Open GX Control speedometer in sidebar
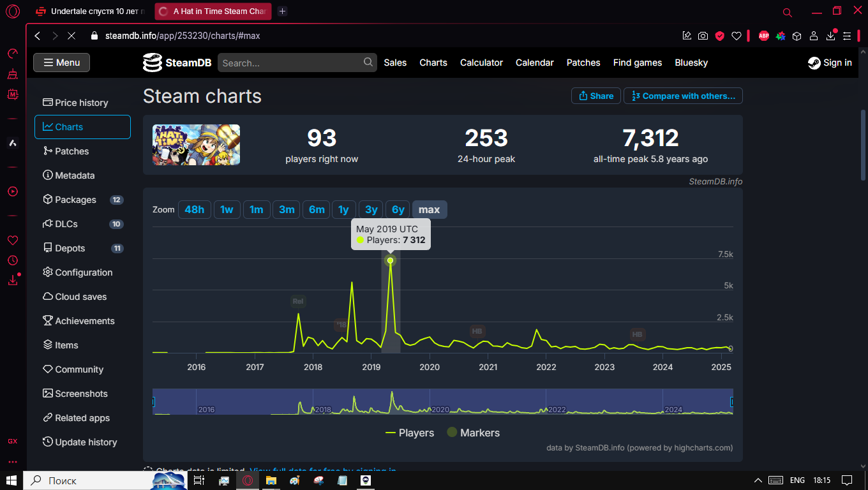The image size is (868, 490). point(12,54)
